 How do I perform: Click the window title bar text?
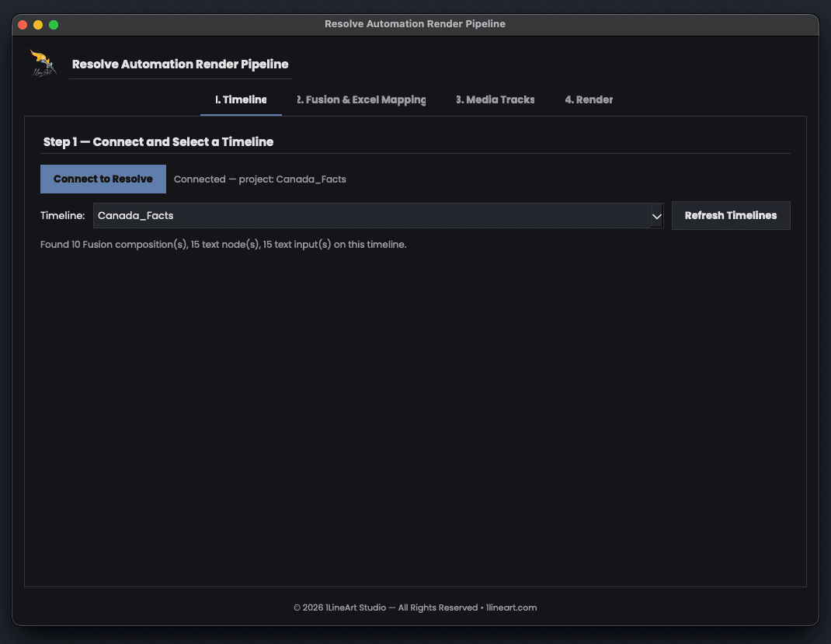[415, 24]
